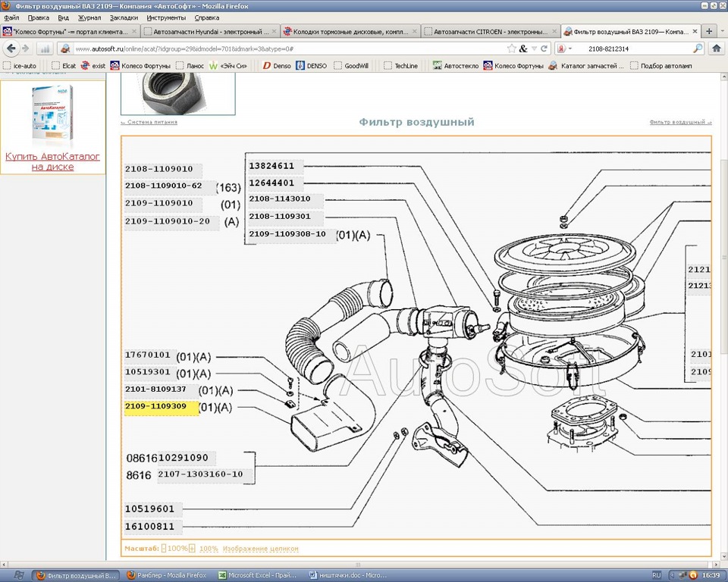Close the Колодки тормозные дисковые tab
The width and height of the screenshot is (728, 582).
click(x=414, y=32)
